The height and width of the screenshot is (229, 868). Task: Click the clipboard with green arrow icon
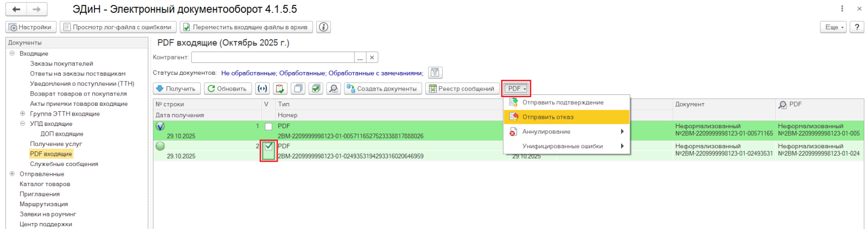(280, 88)
